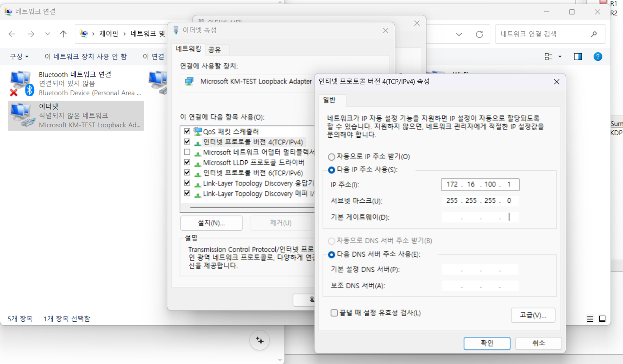Toggle the preview pane icon
Screen dimensions: 623x364
(x=578, y=56)
